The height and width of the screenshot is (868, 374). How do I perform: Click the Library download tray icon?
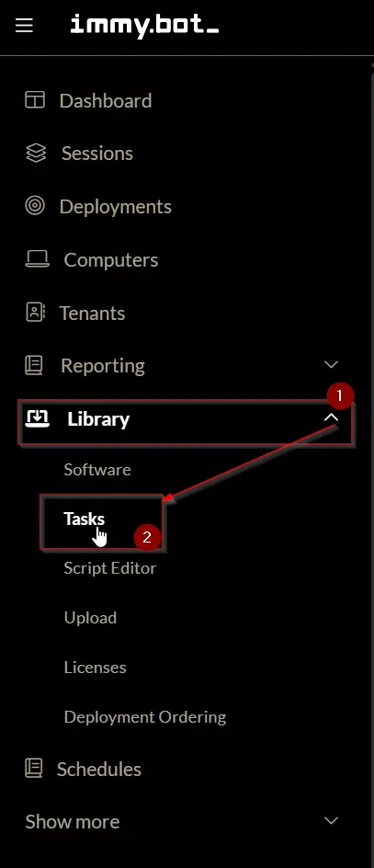[x=37, y=419]
